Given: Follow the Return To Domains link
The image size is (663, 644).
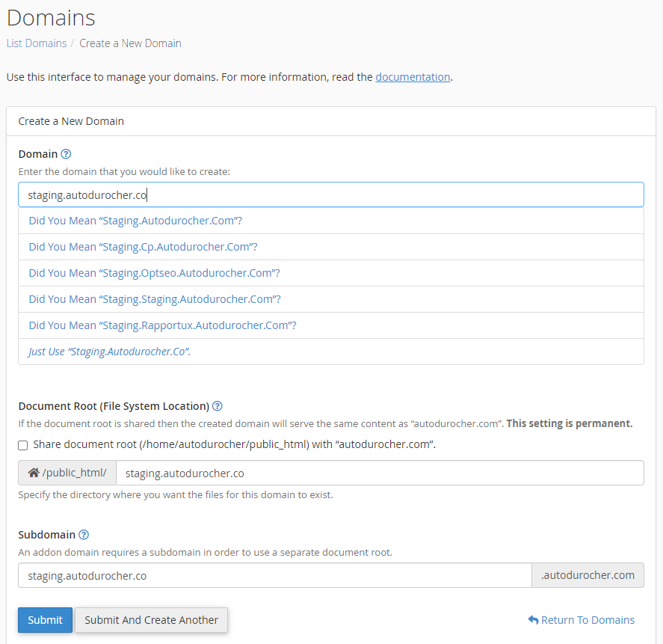Looking at the screenshot, I should tap(588, 620).
